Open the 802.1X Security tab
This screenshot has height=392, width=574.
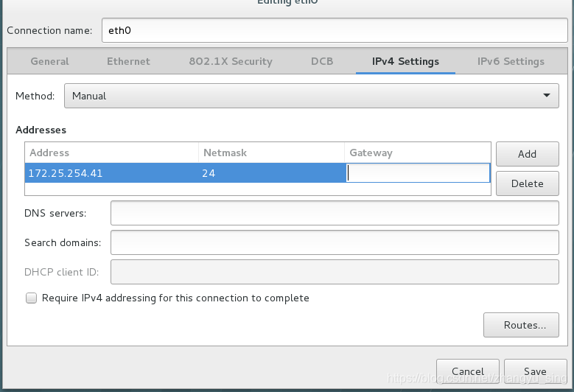[x=231, y=61]
